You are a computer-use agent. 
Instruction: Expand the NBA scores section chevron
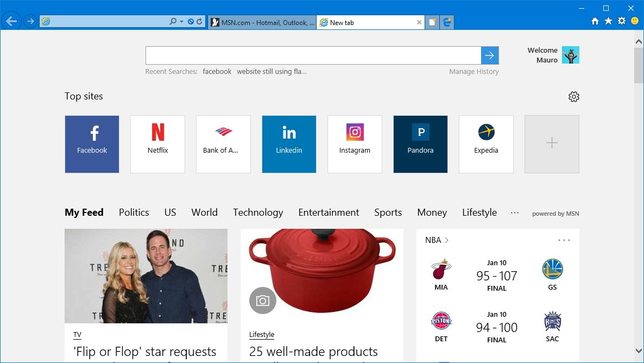tap(446, 240)
